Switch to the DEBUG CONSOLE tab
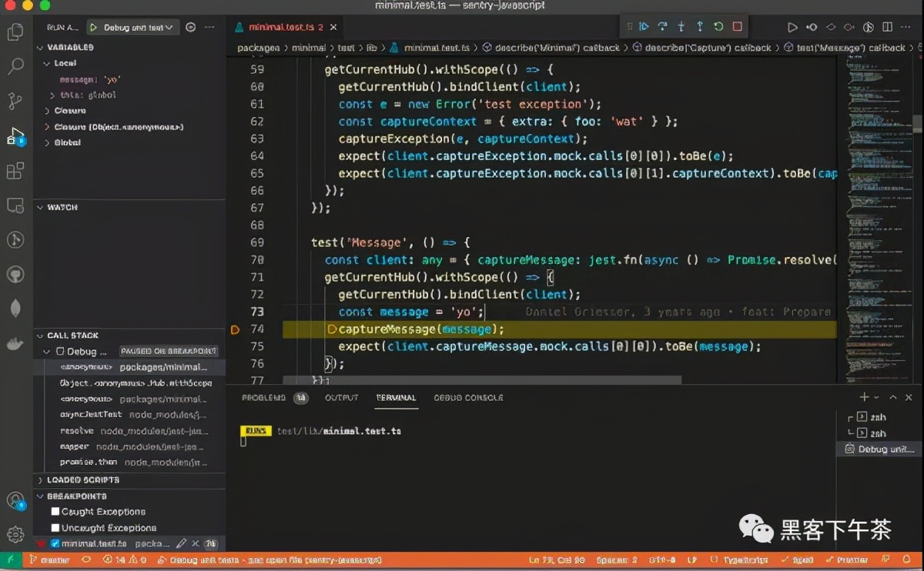 point(468,398)
